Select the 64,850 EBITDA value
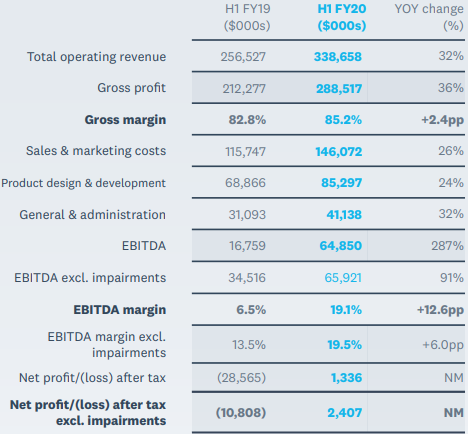This screenshot has width=468, height=434. 341,246
